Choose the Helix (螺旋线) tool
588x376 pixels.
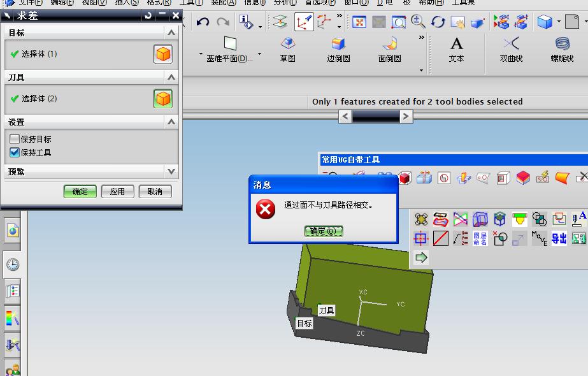click(562, 50)
